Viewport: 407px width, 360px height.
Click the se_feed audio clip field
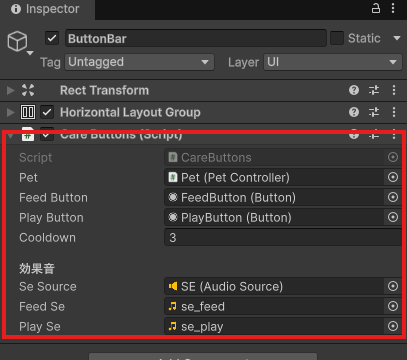[x=274, y=306]
